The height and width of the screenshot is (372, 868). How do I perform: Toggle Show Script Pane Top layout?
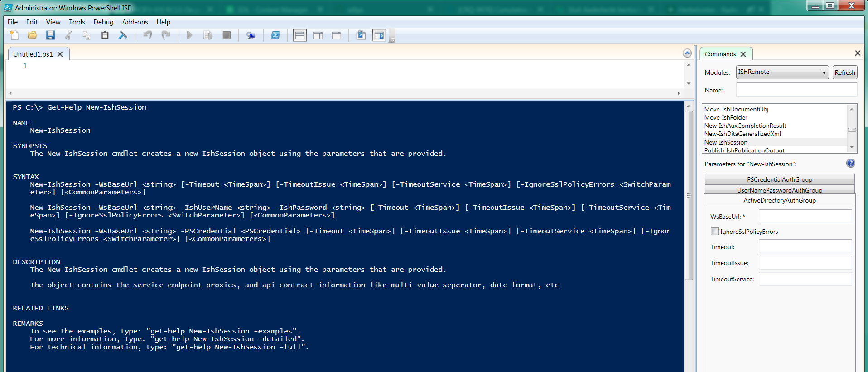[300, 35]
